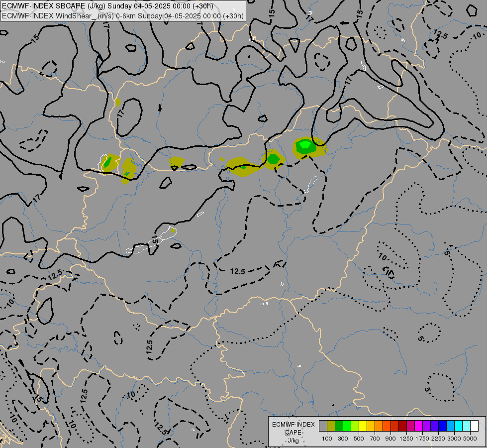Select the indigo swatch before 2250 tick
487x448 pixels.
434,426
